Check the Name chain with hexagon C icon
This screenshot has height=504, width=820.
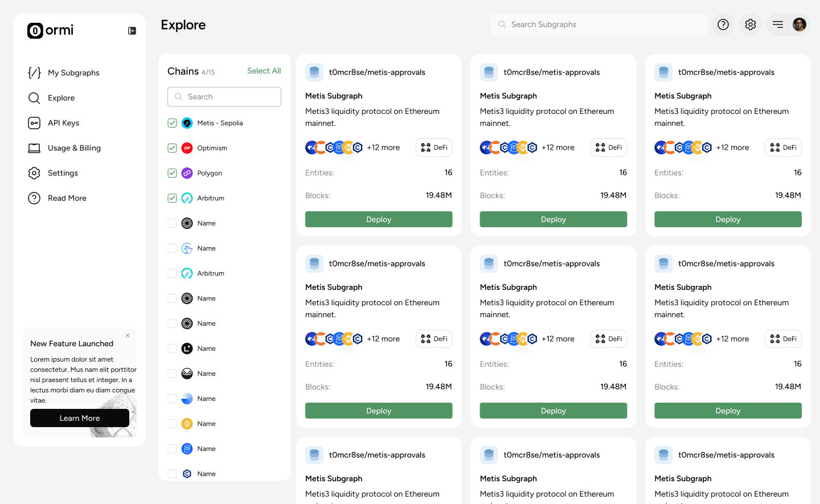(x=172, y=474)
